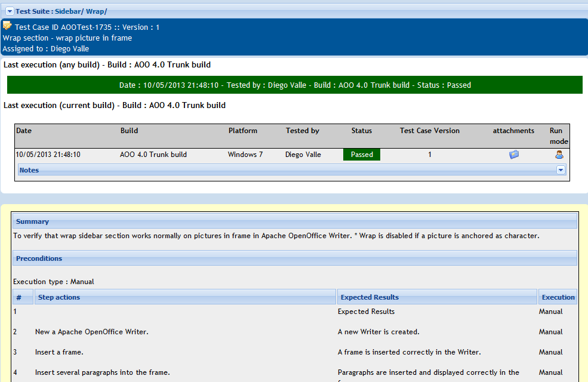The height and width of the screenshot is (382, 588).
Task: Click the test case version value 1
Action: (x=430, y=155)
